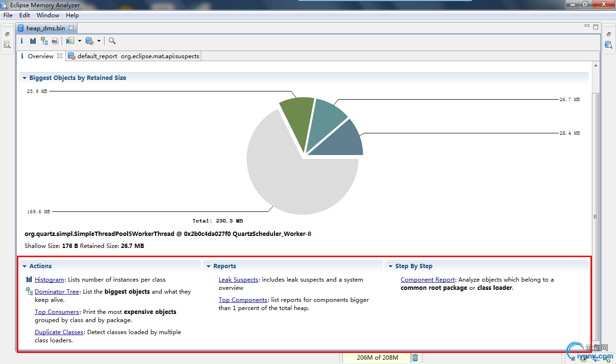Minimize the editor area

pos(587,27)
